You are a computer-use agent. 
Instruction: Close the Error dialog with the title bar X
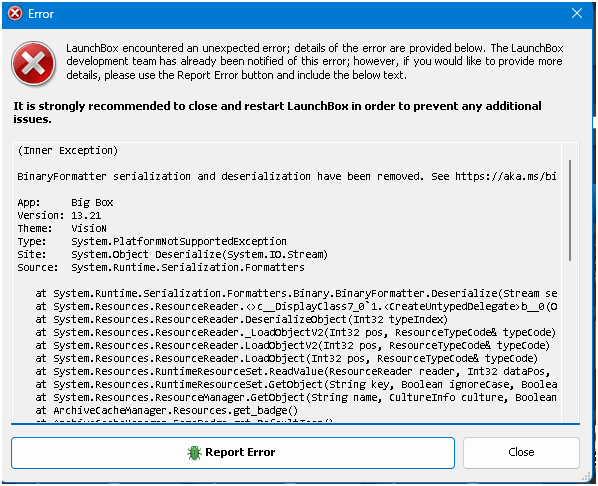tap(577, 13)
